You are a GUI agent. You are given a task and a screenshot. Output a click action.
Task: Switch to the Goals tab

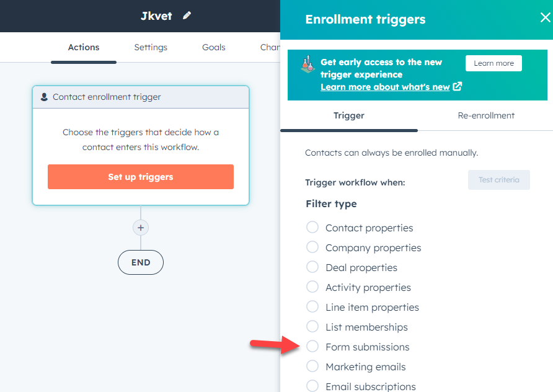[x=213, y=47]
